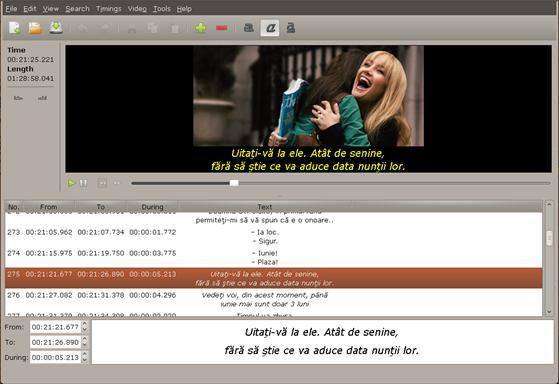This screenshot has width=559, height=384.
Task: Click the subtitle text edit box
Action: click(322, 342)
